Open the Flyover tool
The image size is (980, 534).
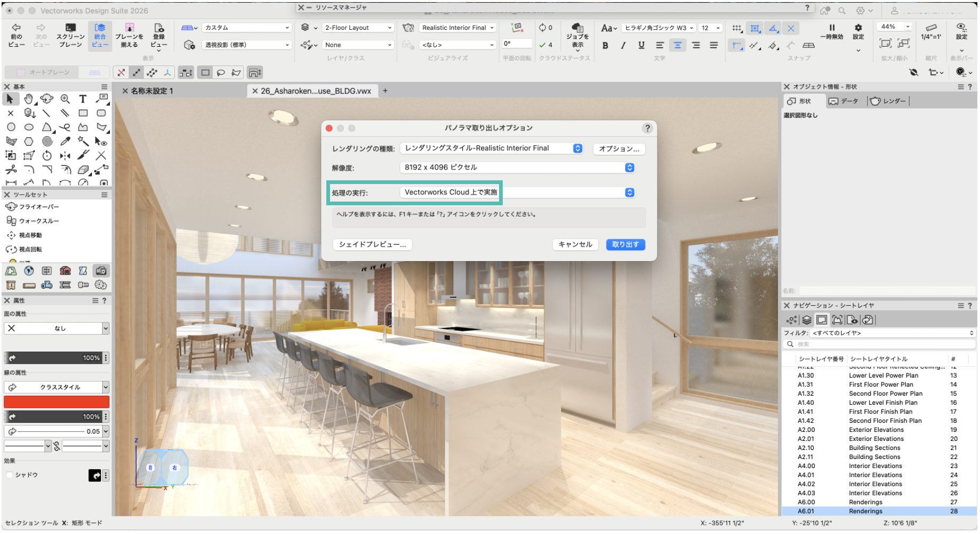33,207
